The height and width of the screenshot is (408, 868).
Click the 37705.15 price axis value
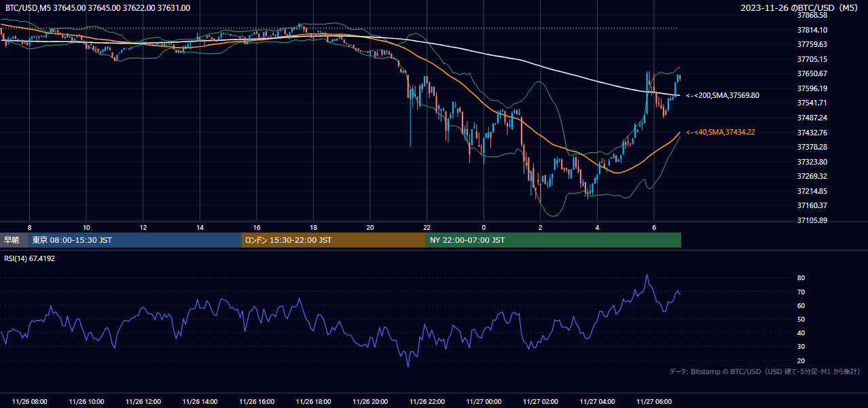(812, 59)
